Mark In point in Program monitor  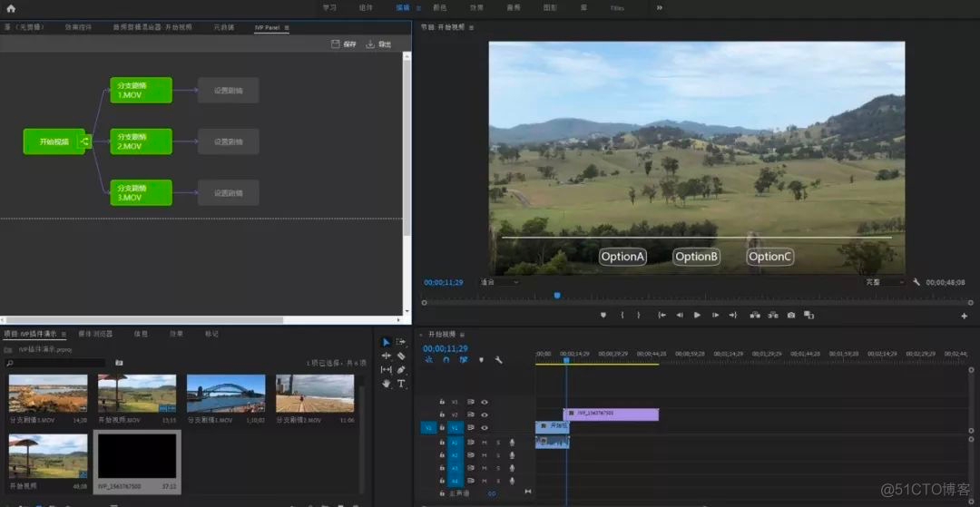[622, 315]
